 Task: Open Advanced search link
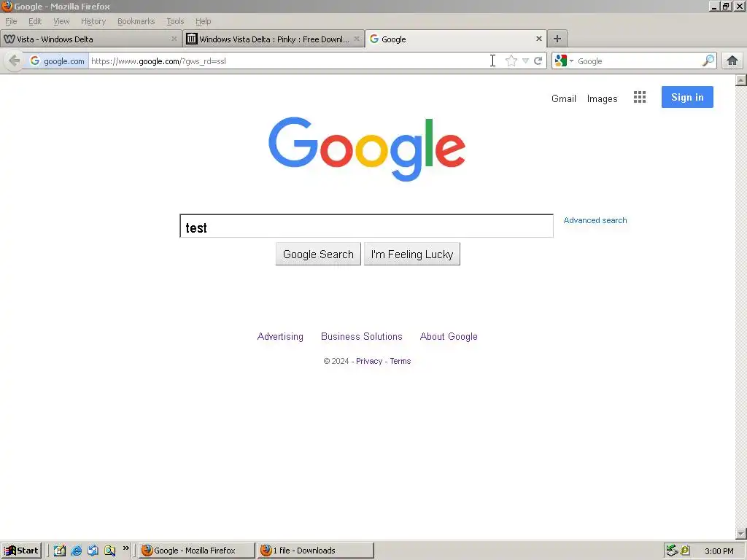coord(595,220)
